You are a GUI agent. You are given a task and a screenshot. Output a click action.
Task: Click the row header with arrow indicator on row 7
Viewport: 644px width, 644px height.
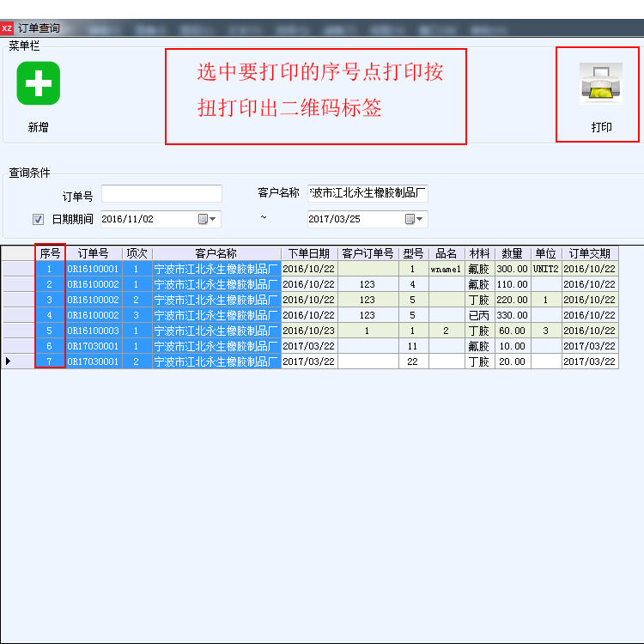[19, 361]
